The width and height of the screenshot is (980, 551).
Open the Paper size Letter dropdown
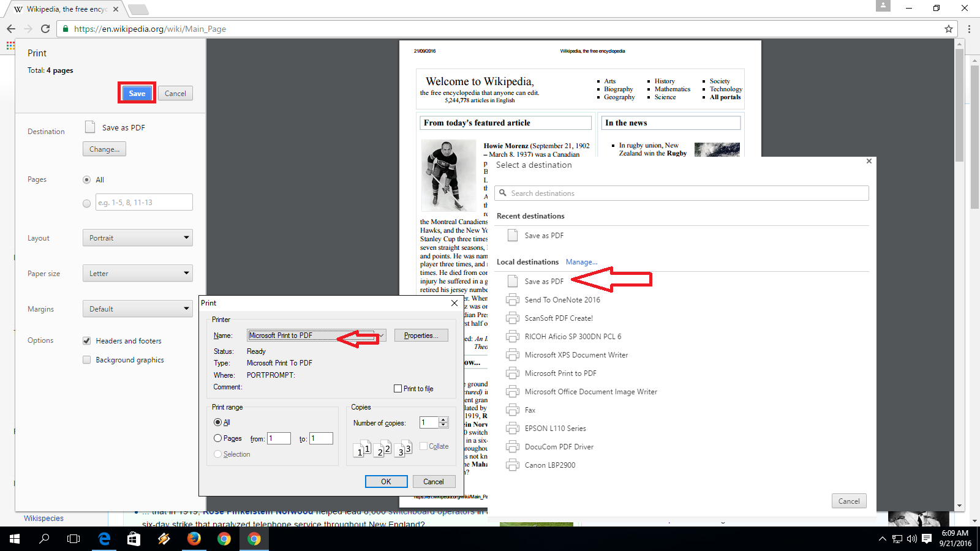pos(138,274)
